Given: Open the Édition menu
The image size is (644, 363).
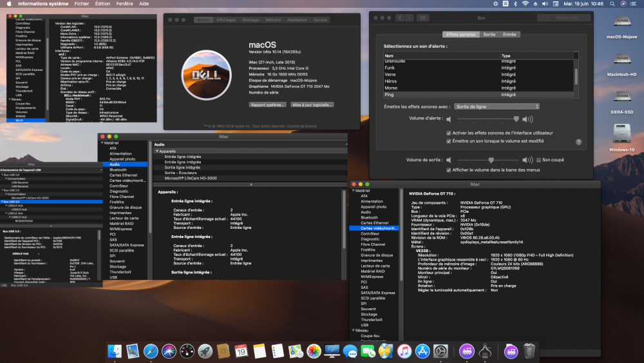Looking at the screenshot, I should pos(102,4).
